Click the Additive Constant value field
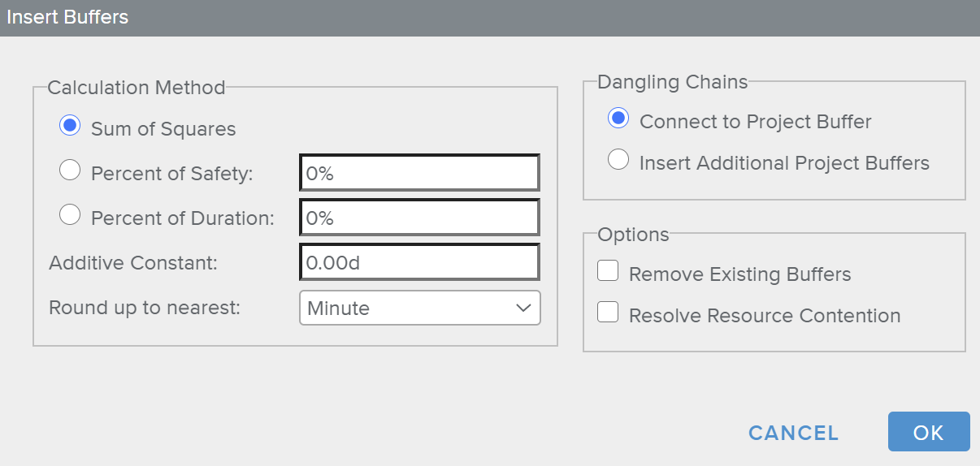 tap(419, 263)
